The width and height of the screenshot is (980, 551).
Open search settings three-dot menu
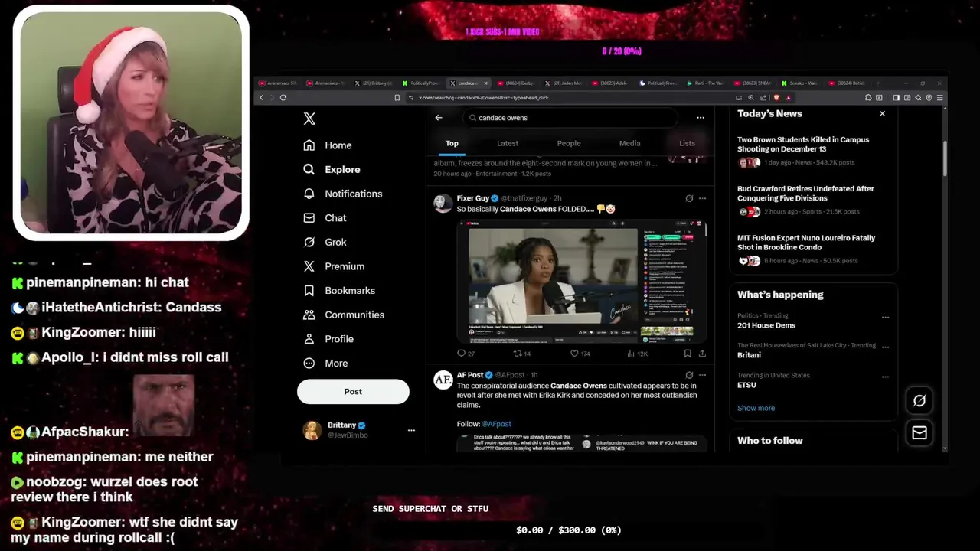[701, 118]
